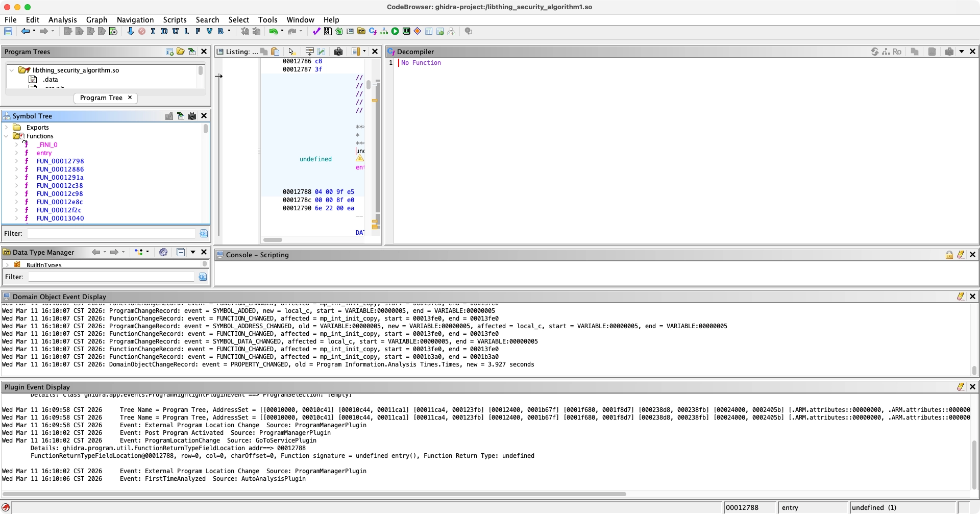The height and width of the screenshot is (514, 980).
Task: Click the back navigation arrow in main toolbar
Action: point(25,31)
